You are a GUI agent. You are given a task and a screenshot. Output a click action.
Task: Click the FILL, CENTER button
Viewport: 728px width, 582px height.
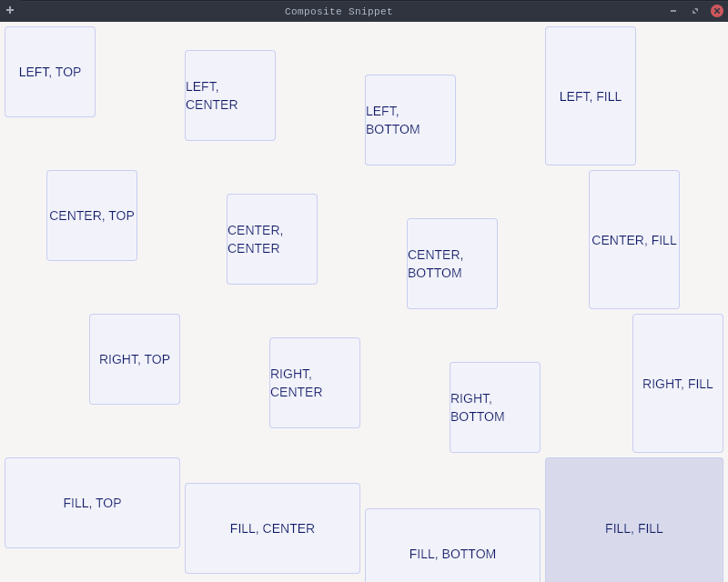point(272,528)
